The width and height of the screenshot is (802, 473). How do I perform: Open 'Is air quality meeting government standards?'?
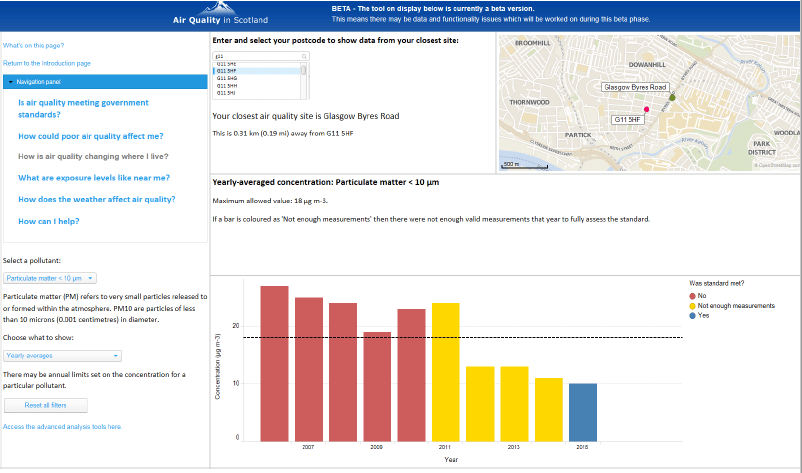click(x=83, y=108)
